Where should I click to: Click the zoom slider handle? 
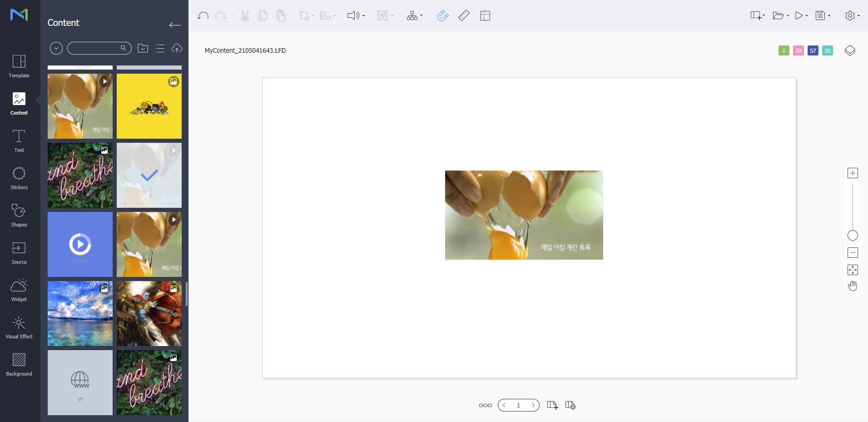click(853, 235)
